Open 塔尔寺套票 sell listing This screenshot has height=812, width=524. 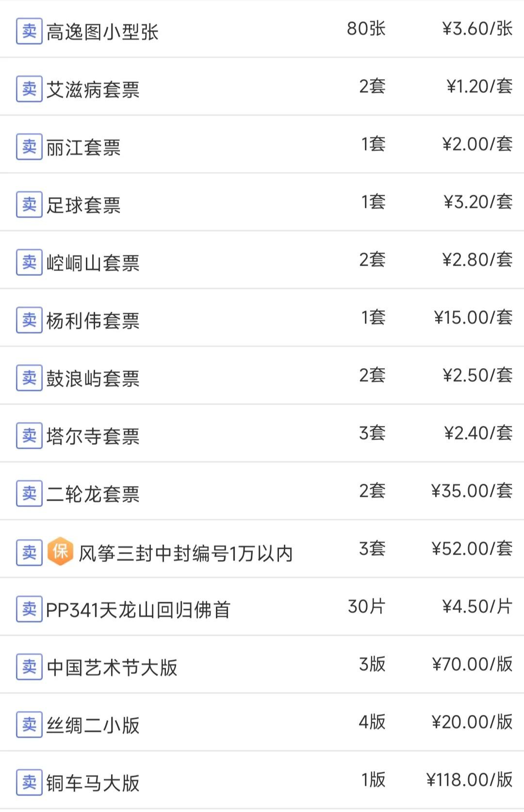[93, 436]
